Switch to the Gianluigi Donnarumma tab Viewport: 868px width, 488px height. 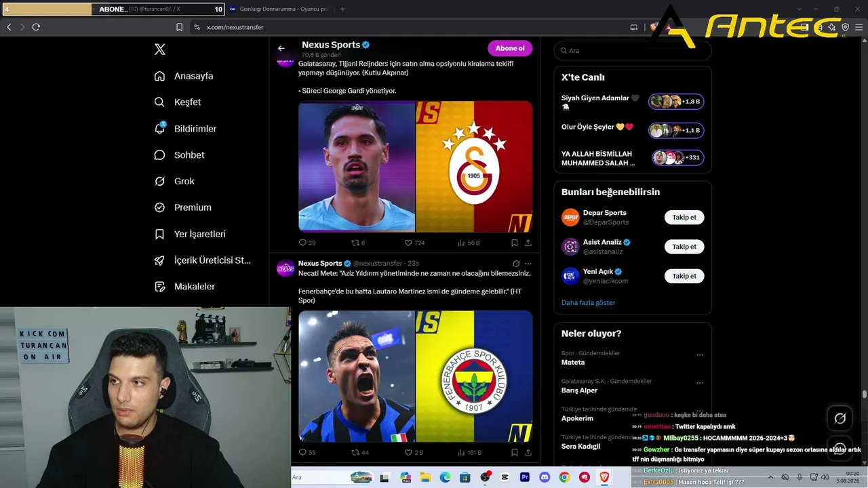[x=279, y=9]
